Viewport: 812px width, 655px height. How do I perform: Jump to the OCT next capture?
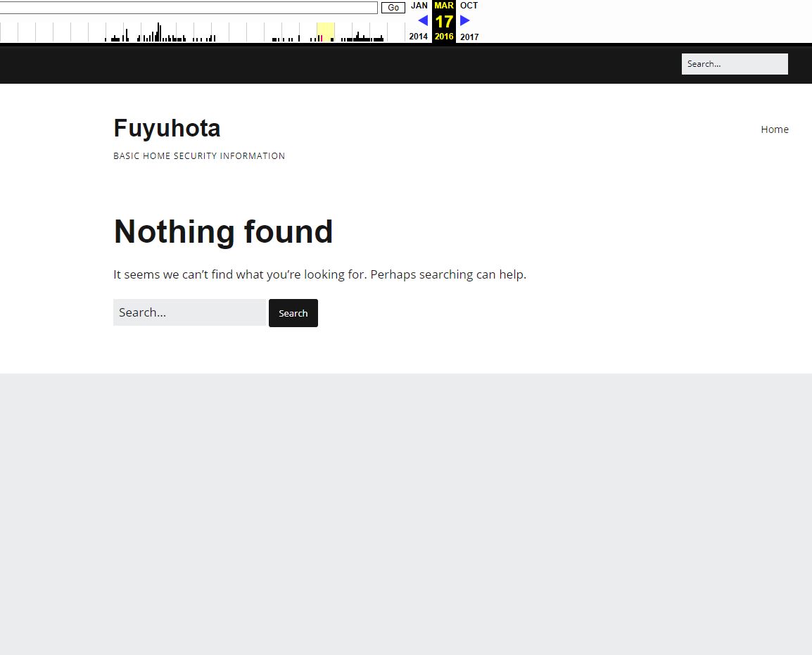pyautogui.click(x=469, y=6)
